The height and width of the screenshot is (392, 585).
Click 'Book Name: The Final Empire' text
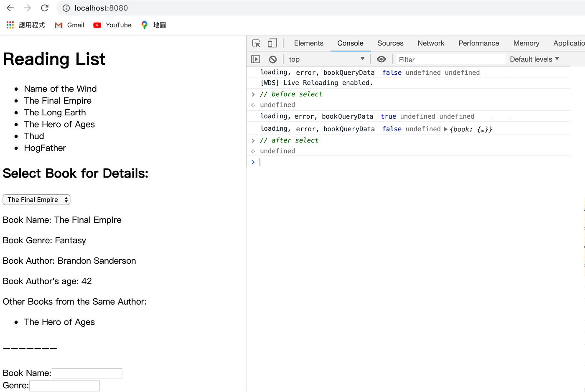pos(62,220)
